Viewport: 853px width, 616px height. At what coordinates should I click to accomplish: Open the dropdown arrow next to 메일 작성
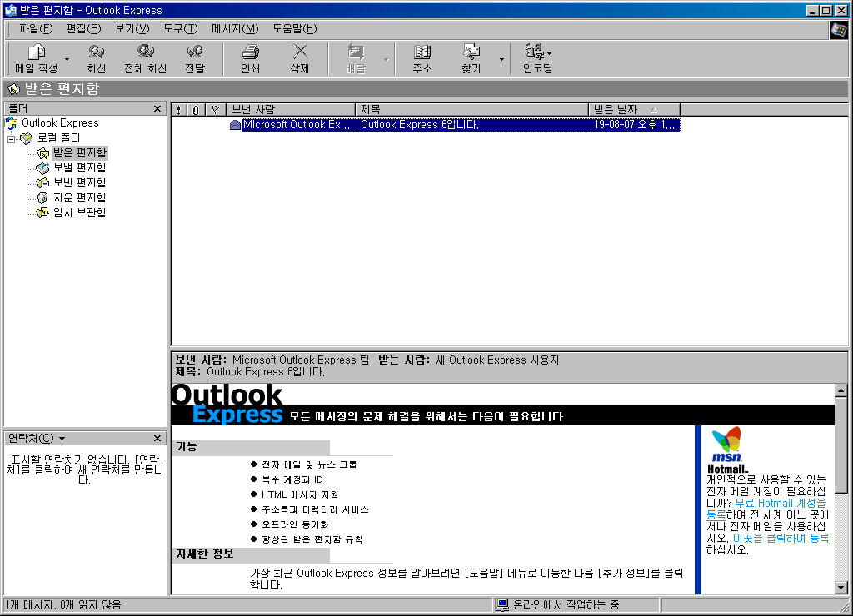click(67, 59)
